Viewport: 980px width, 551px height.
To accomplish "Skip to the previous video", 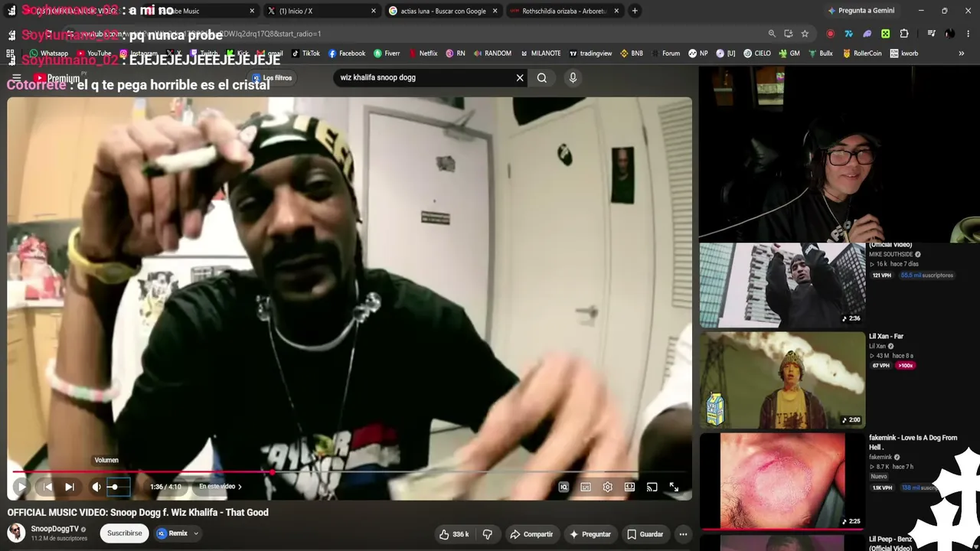I will click(x=47, y=487).
